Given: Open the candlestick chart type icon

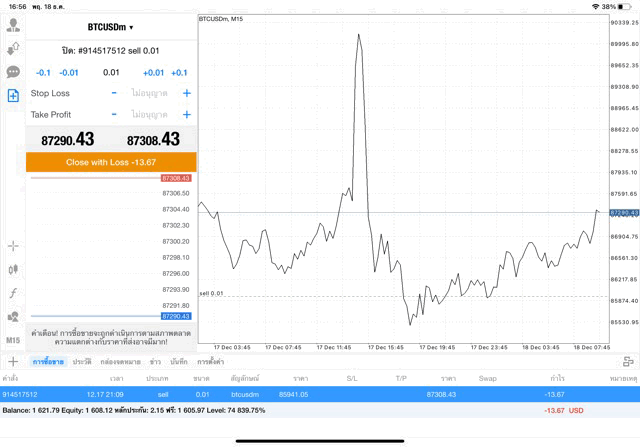Looking at the screenshot, I should pyautogui.click(x=13, y=269).
